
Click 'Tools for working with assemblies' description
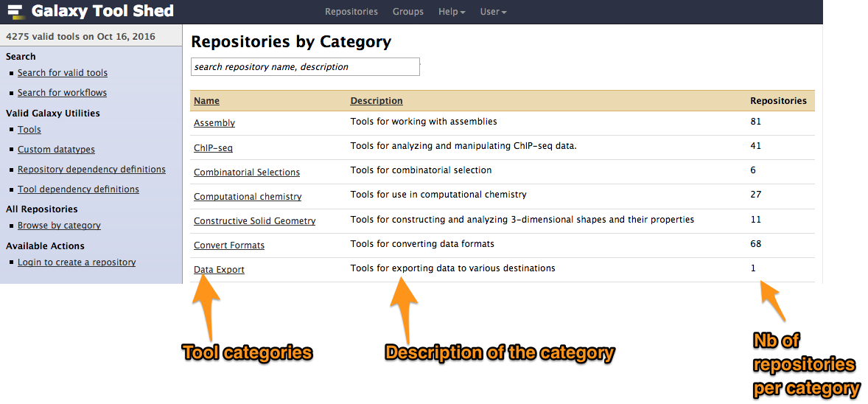424,122
